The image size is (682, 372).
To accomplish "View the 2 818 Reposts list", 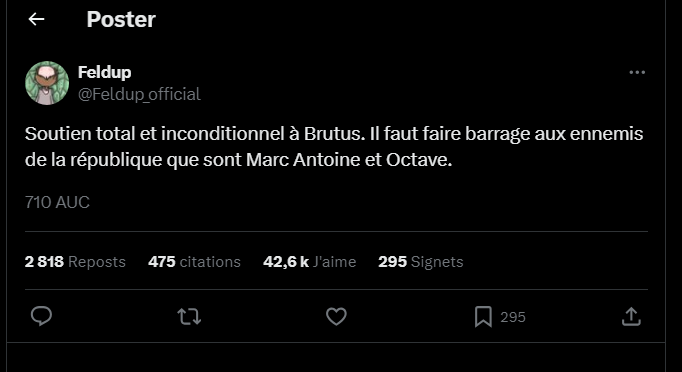I will (x=75, y=261).
